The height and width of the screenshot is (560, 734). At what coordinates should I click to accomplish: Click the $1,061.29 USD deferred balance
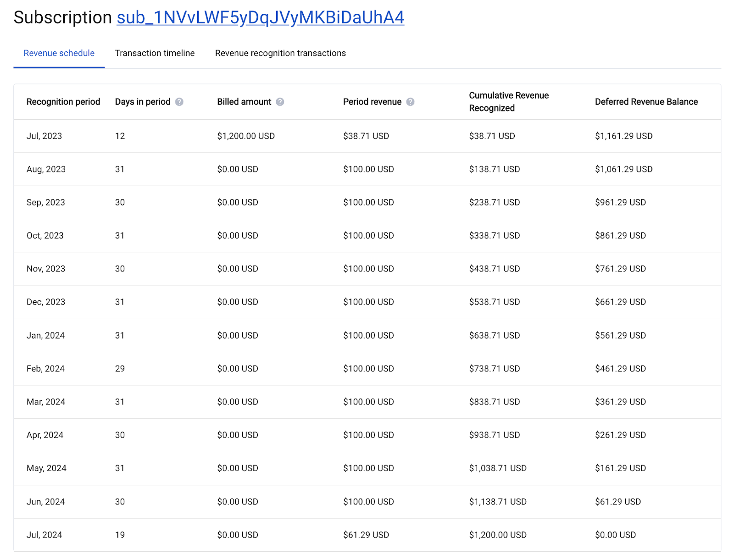(x=623, y=169)
